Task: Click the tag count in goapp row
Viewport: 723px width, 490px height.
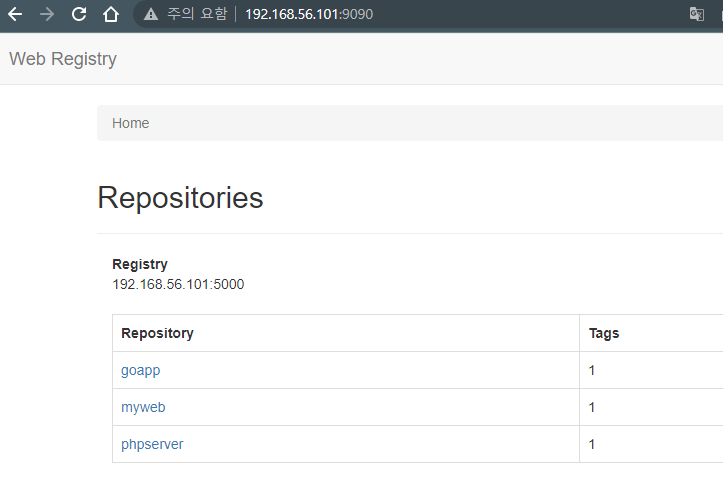Action: (x=592, y=370)
